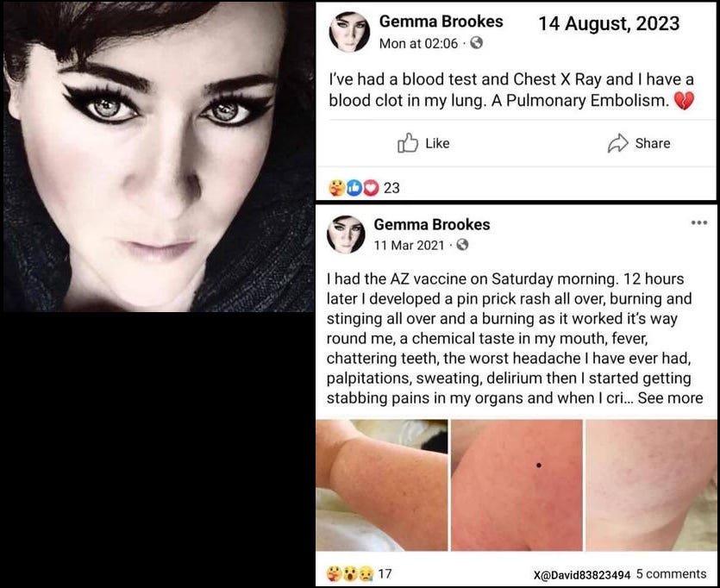Click the Like thumbs-up icon
Viewport: 720px width, 588px height.
(x=407, y=143)
